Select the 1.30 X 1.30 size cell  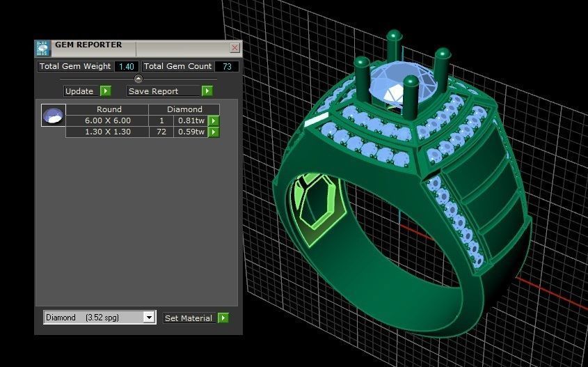point(107,132)
